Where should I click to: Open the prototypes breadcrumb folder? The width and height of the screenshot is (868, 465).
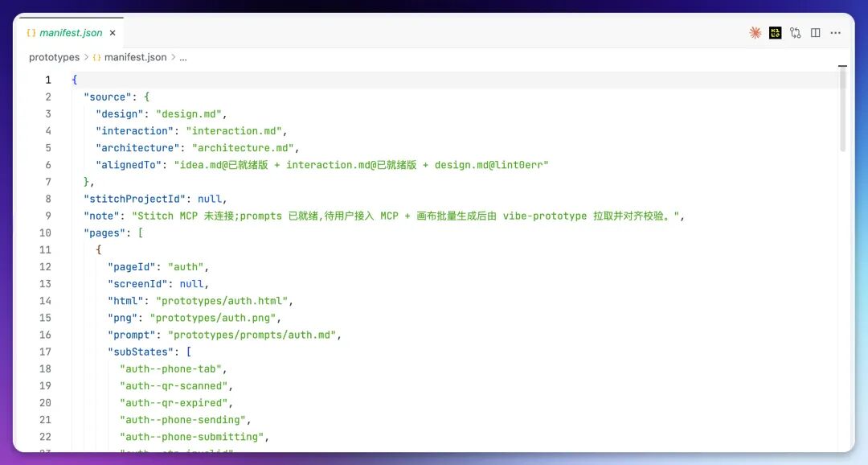pyautogui.click(x=55, y=57)
